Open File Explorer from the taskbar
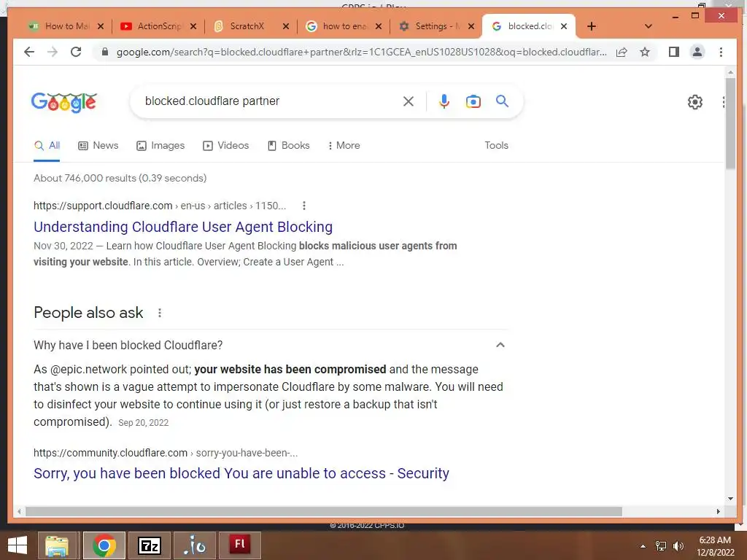 [x=57, y=545]
